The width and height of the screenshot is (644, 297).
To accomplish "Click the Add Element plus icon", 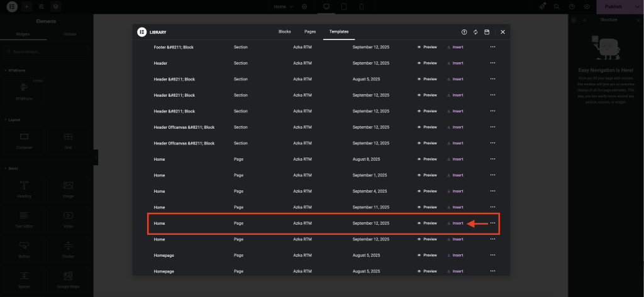I will [x=26, y=6].
